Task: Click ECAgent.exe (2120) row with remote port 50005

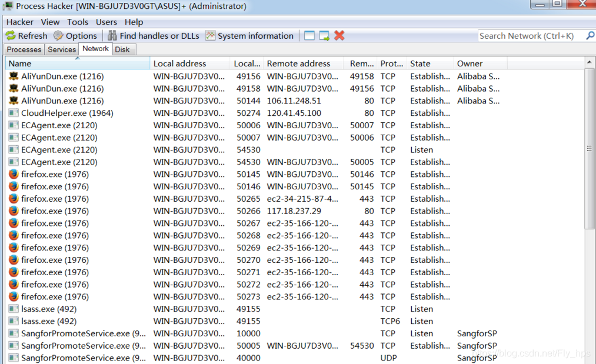Action: coord(295,162)
